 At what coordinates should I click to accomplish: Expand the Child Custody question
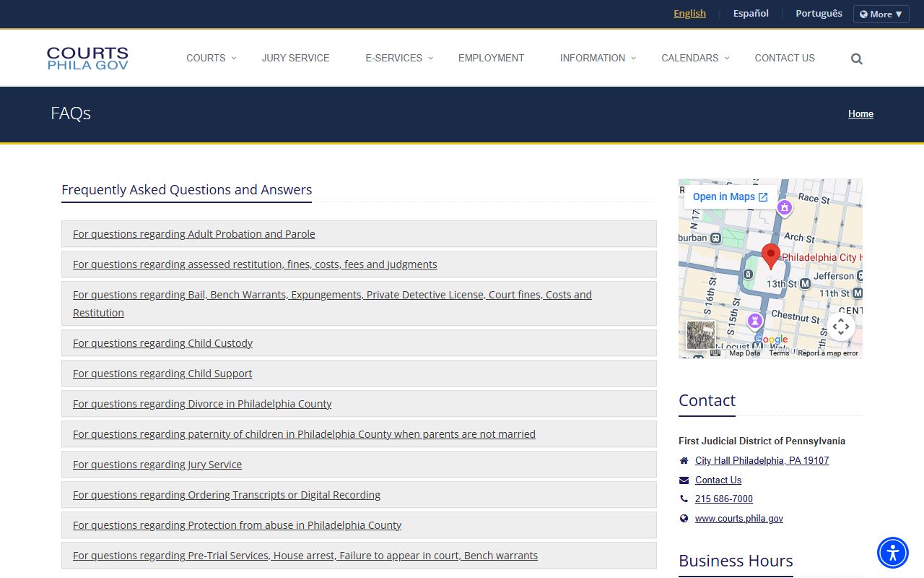point(359,343)
